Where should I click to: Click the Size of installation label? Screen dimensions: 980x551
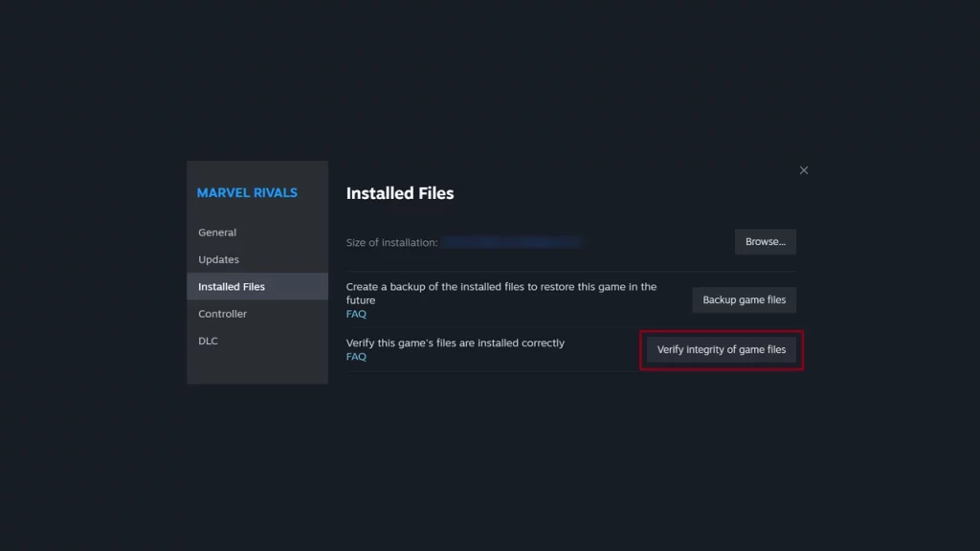tap(391, 243)
